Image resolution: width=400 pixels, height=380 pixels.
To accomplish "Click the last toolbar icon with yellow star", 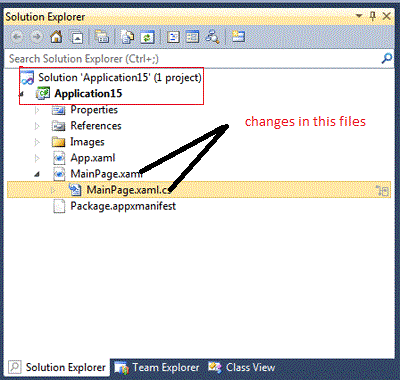I will (x=238, y=36).
